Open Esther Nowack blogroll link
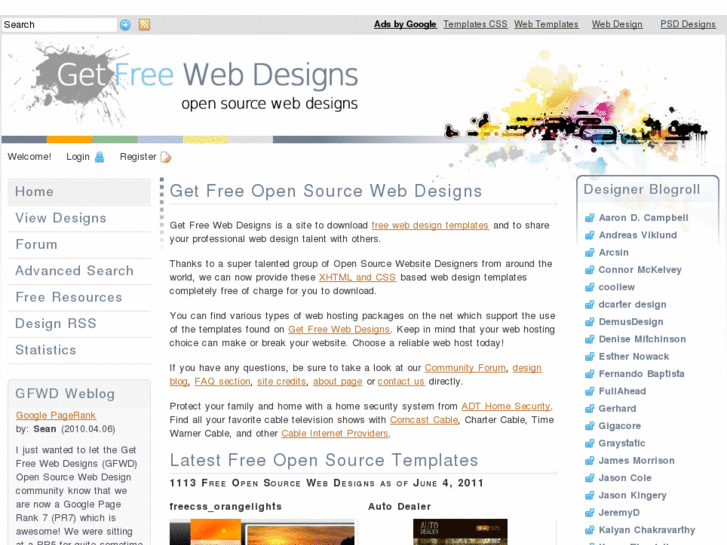This screenshot has height=545, width=727. pos(634,357)
